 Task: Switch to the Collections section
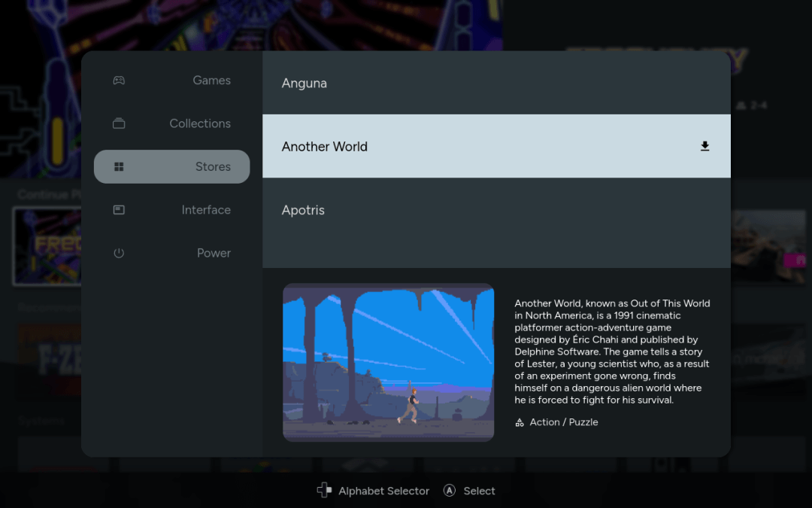(199, 123)
